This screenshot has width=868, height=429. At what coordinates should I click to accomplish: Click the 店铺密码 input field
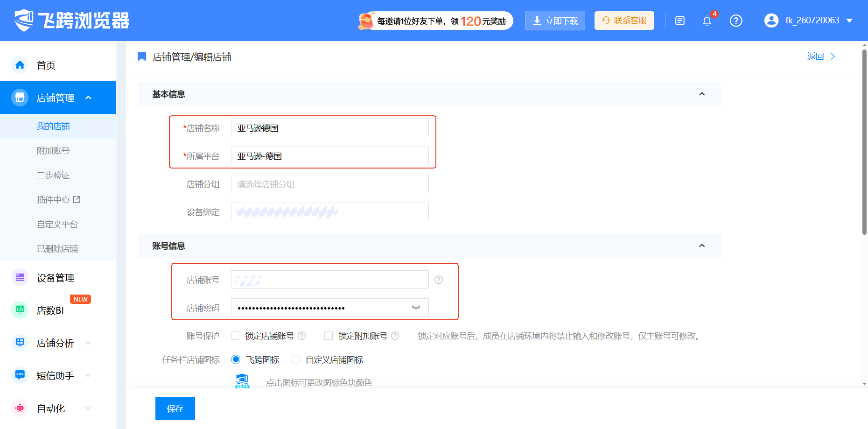pyautogui.click(x=330, y=308)
